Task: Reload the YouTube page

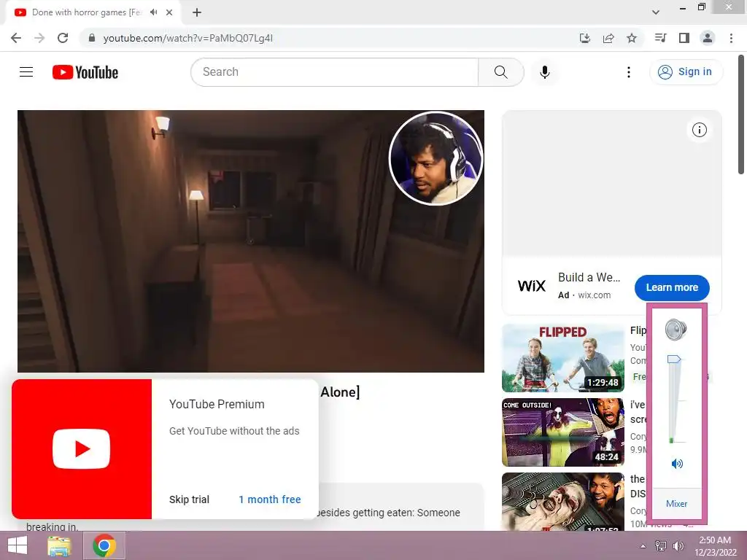Action: (63, 38)
